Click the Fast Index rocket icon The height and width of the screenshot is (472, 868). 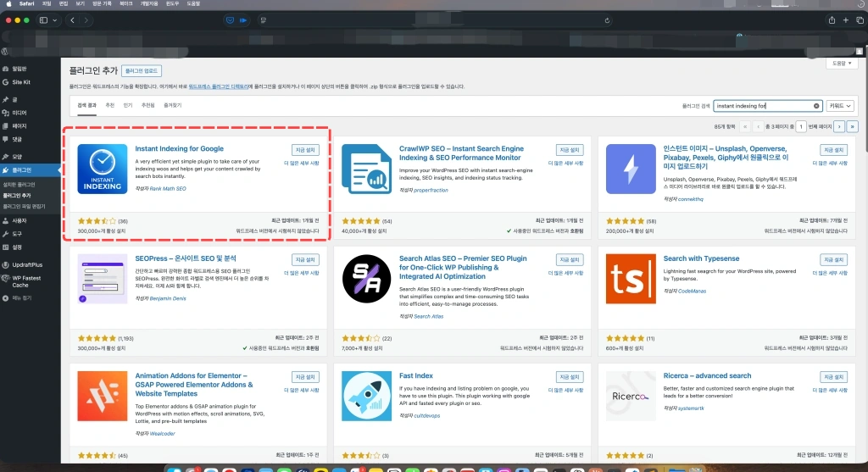pos(366,396)
